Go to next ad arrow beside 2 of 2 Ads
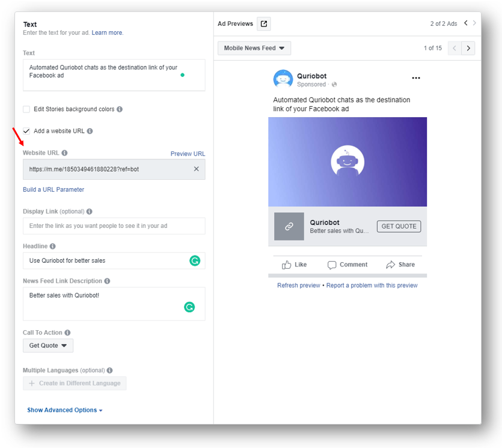Viewport: 502px width, 448px height. (x=474, y=23)
